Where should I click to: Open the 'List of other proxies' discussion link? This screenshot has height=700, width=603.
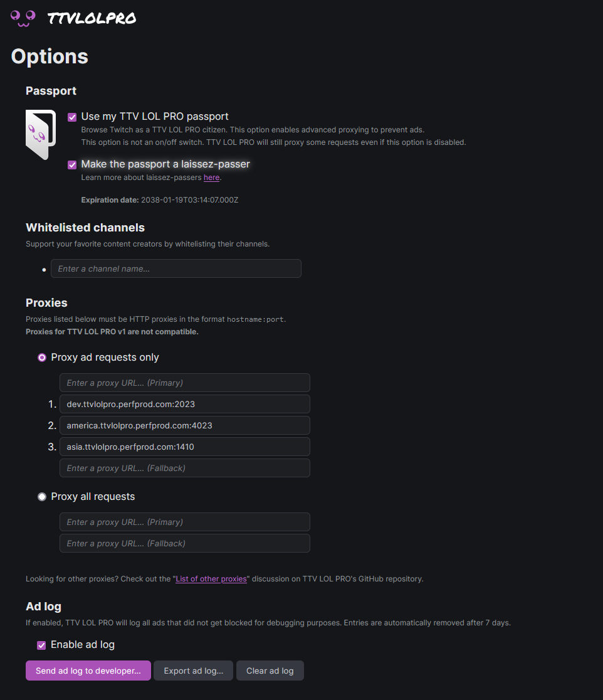[211, 578]
